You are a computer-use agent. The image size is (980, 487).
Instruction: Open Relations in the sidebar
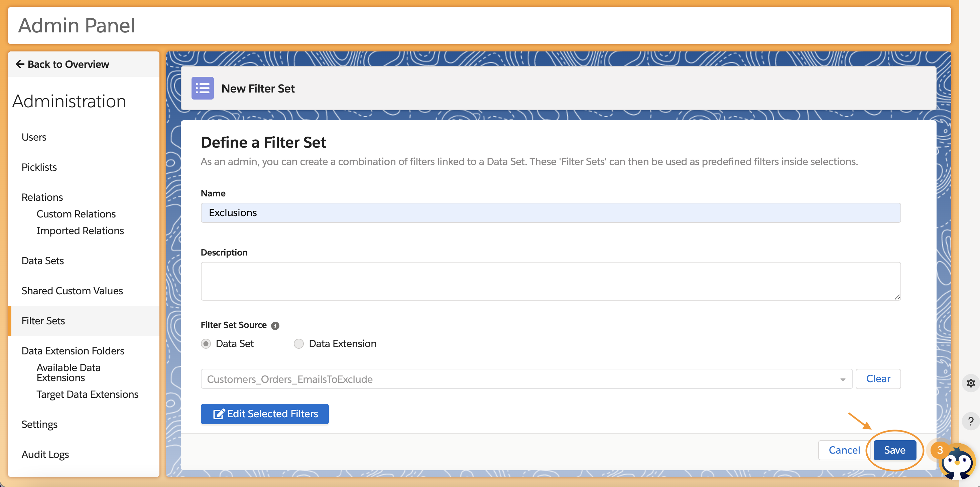point(42,197)
